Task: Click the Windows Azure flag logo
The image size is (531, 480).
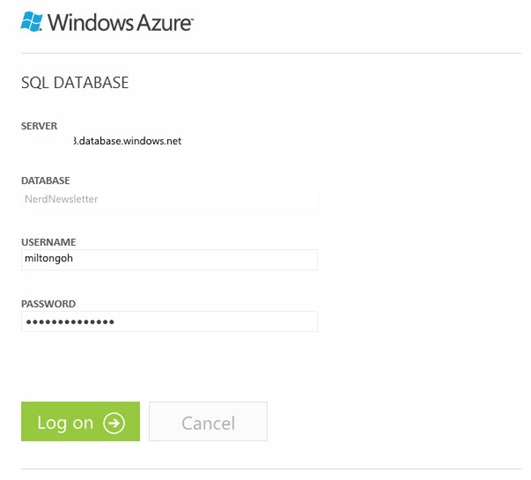Action: (31, 22)
